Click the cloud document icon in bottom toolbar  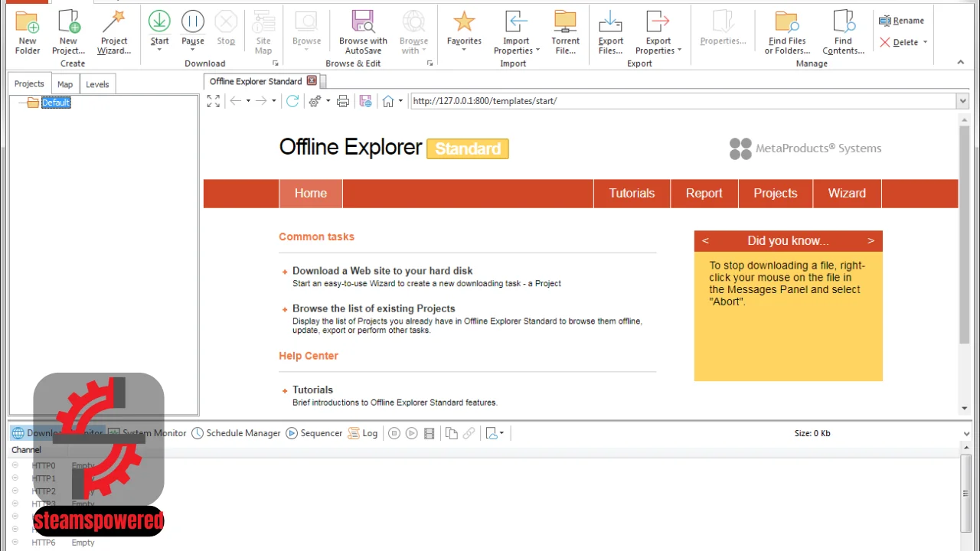point(492,433)
